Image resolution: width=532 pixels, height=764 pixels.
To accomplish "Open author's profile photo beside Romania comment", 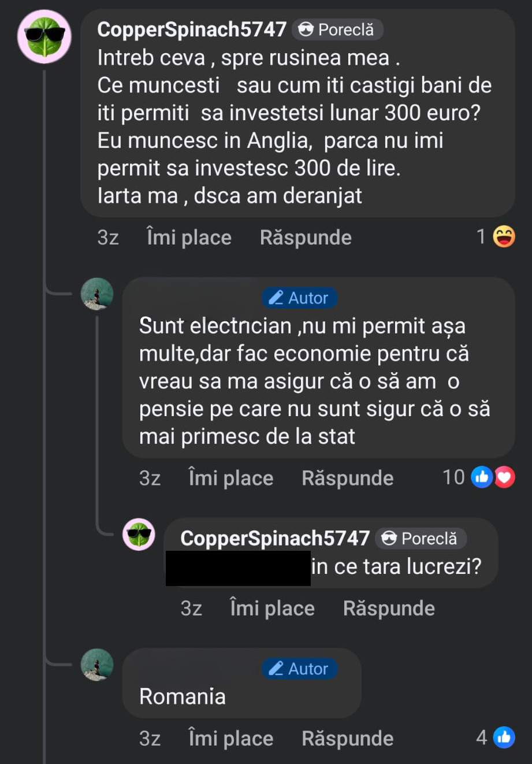I will point(97,664).
